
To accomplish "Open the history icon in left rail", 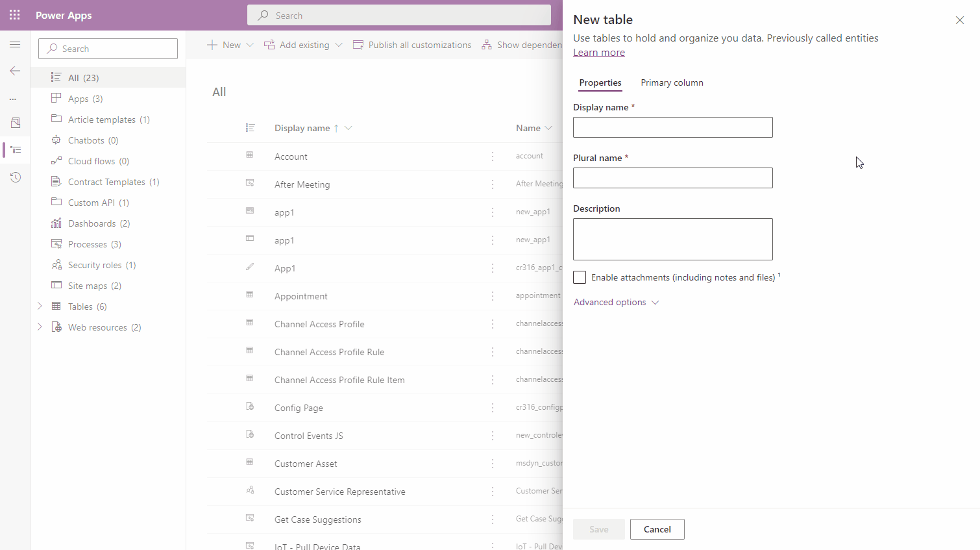I will point(15,177).
